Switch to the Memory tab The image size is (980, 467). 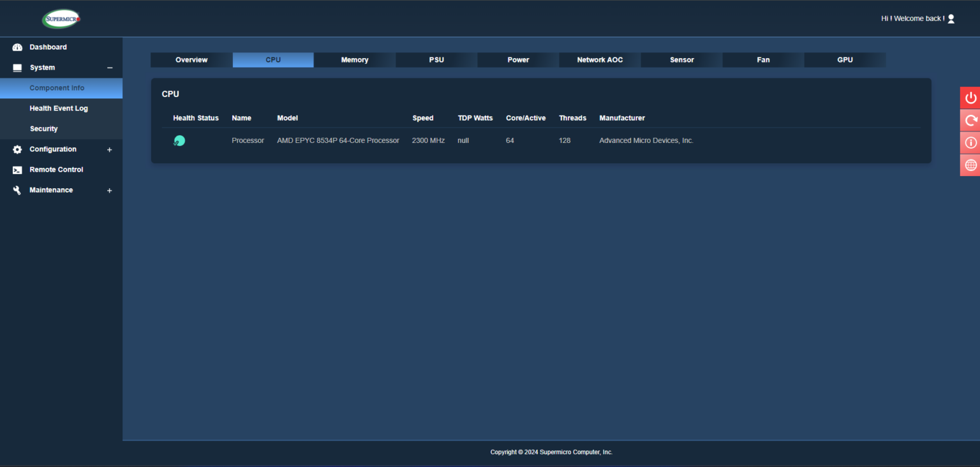(355, 60)
